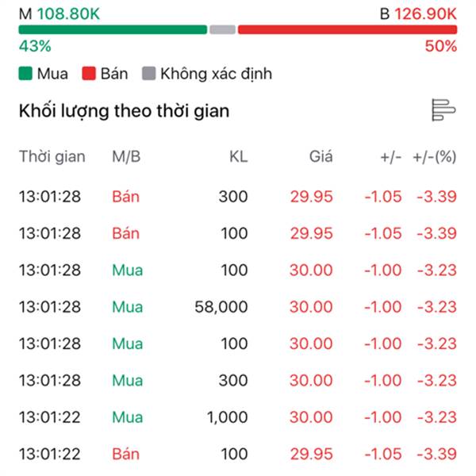Sort by the KL column header

[239, 157]
